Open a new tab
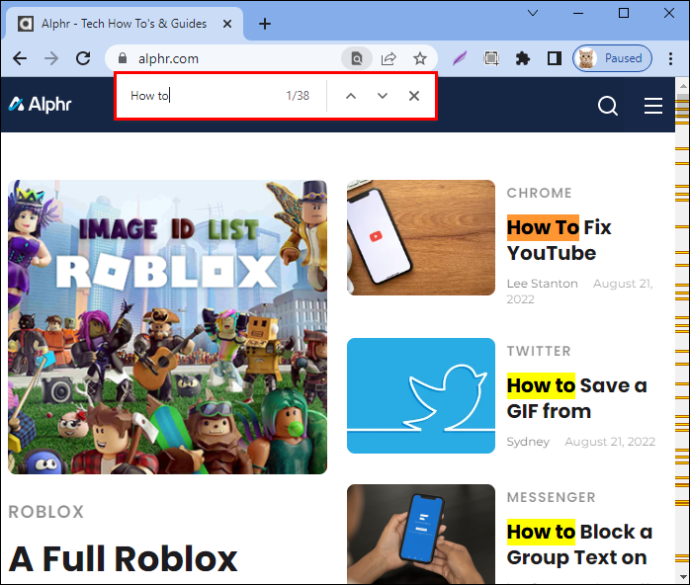Image resolution: width=690 pixels, height=585 pixels. coord(265,24)
